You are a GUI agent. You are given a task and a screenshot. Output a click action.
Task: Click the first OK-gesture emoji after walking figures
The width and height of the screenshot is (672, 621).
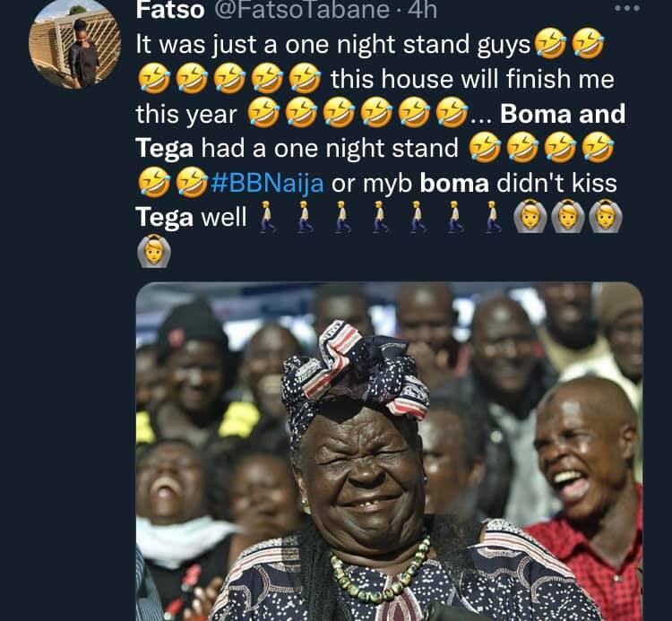point(530,217)
